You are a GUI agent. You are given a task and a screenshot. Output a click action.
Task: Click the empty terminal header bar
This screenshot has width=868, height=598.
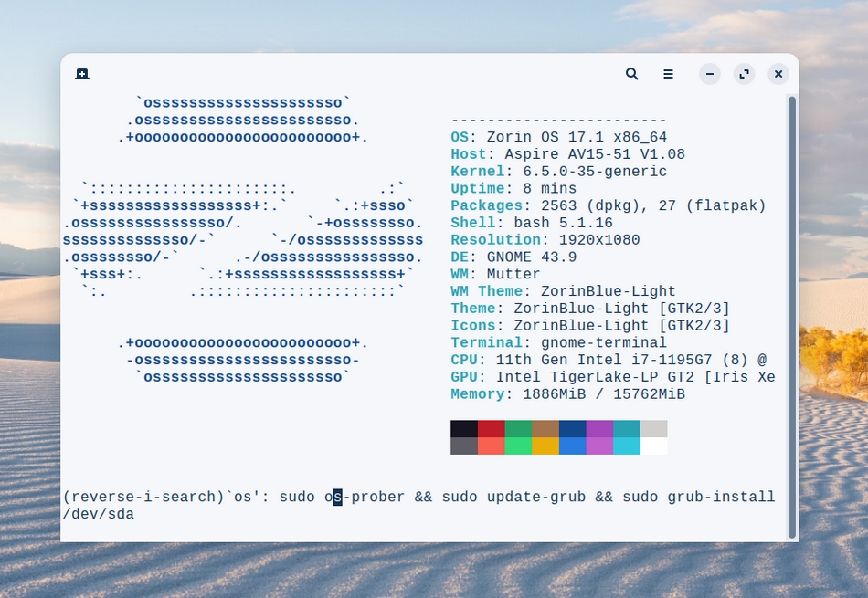(x=365, y=74)
